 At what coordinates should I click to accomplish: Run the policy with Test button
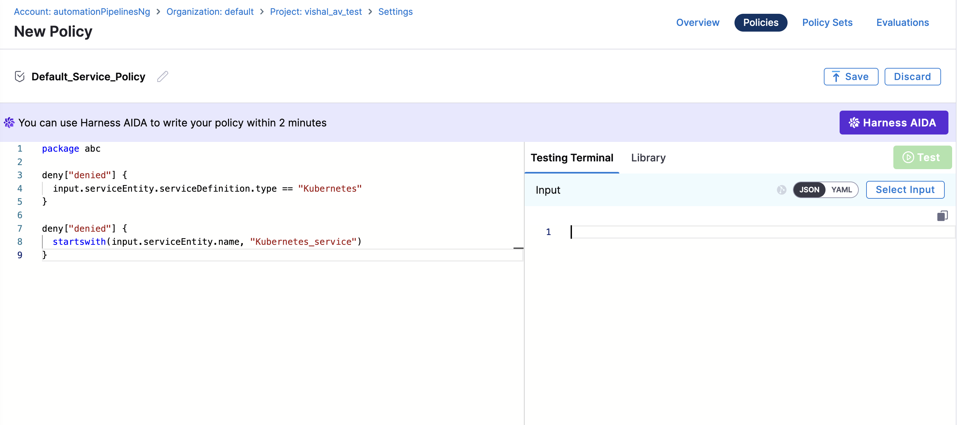click(x=922, y=157)
